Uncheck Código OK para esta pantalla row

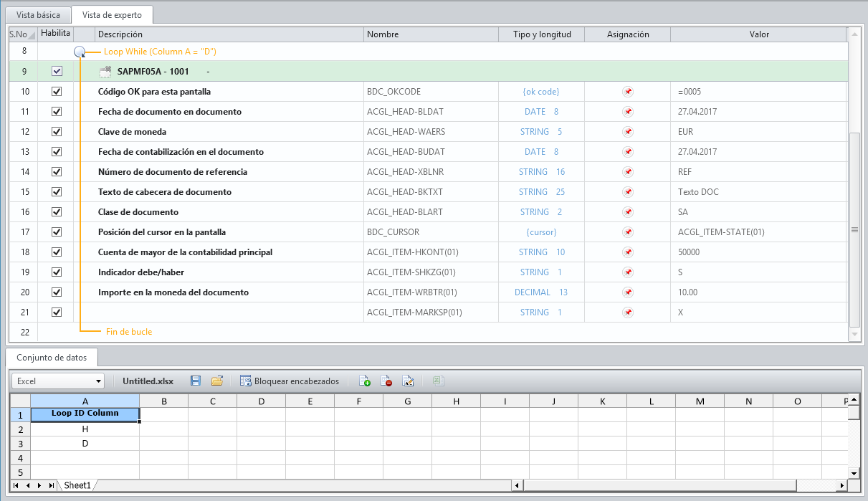(57, 92)
